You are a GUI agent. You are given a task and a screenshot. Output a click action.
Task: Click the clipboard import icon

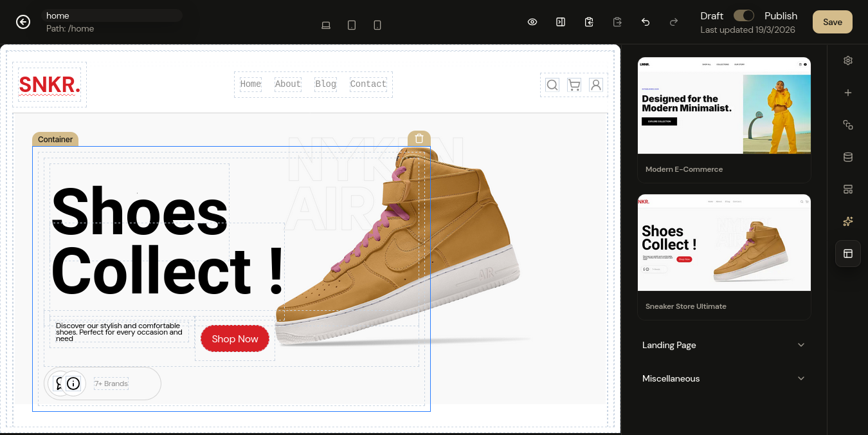point(589,22)
